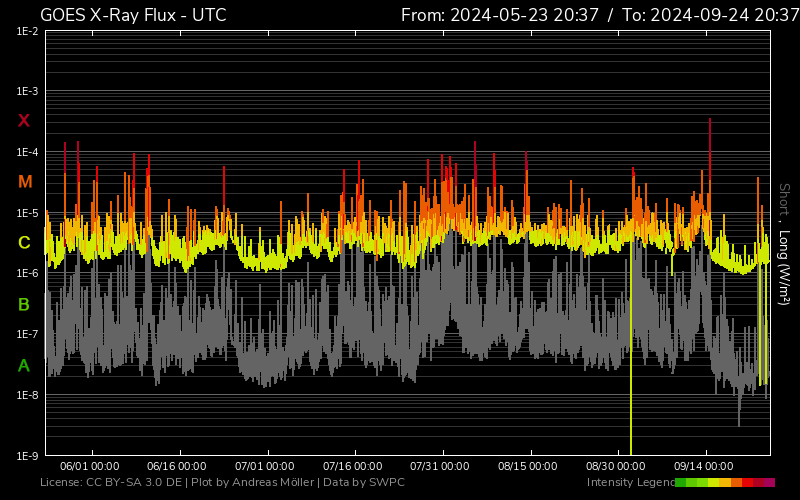Click the red X flare class label

pyautogui.click(x=24, y=121)
